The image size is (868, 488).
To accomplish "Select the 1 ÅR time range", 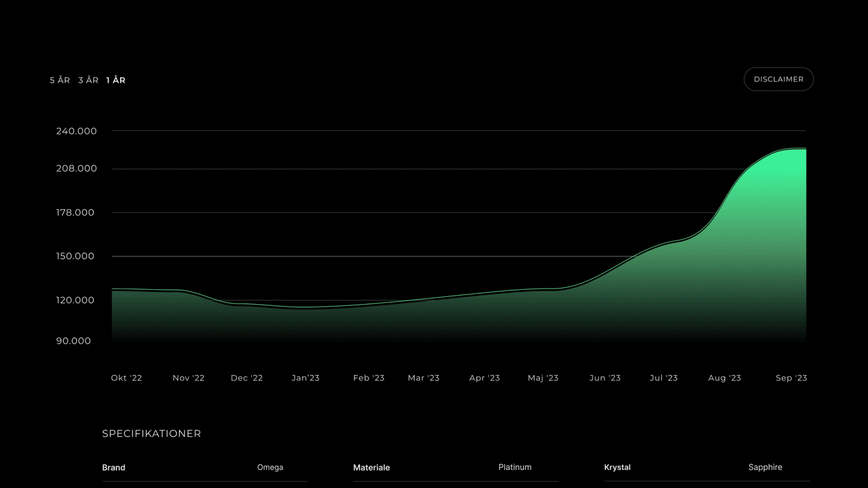I will tap(116, 80).
